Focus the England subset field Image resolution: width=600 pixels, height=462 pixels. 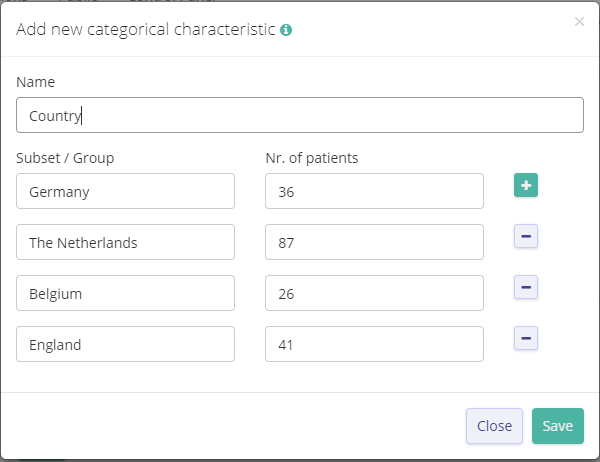(x=126, y=344)
